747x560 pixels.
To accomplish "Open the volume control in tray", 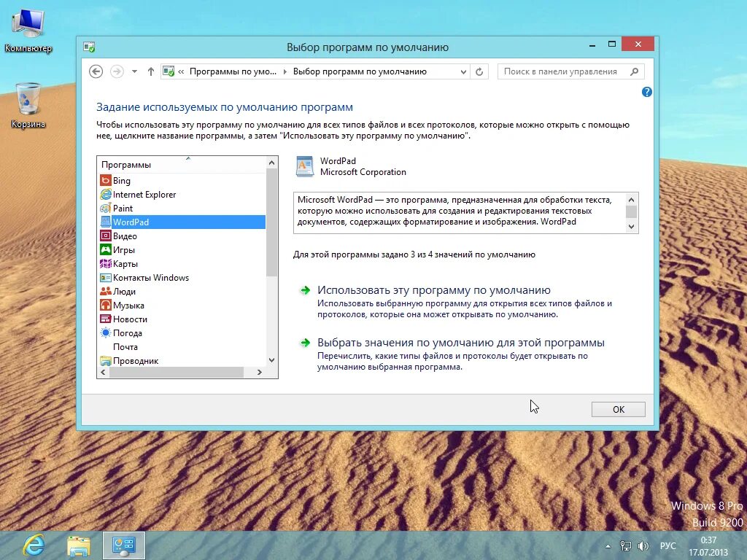I will pyautogui.click(x=643, y=546).
